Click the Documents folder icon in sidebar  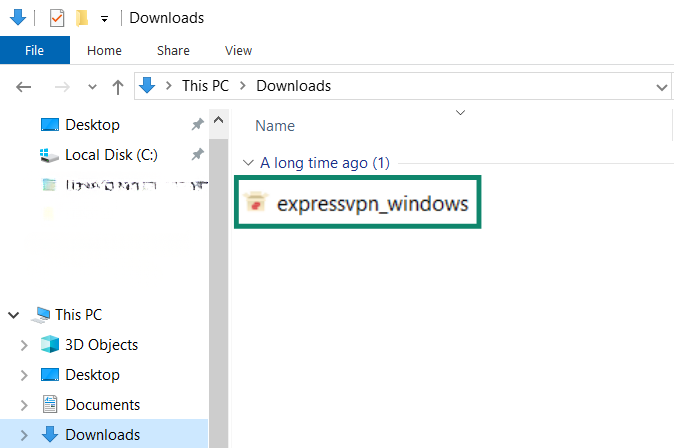click(x=50, y=405)
